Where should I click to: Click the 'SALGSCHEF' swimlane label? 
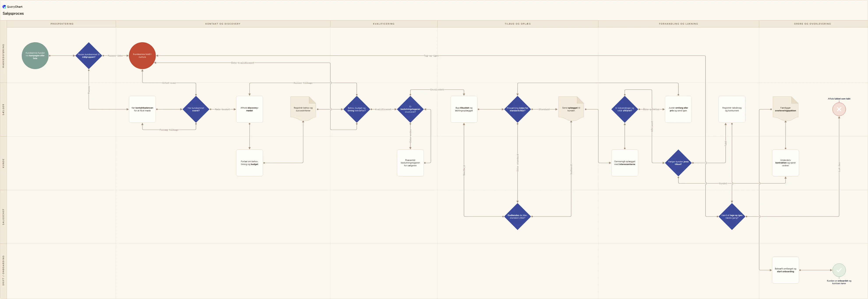[3, 217]
